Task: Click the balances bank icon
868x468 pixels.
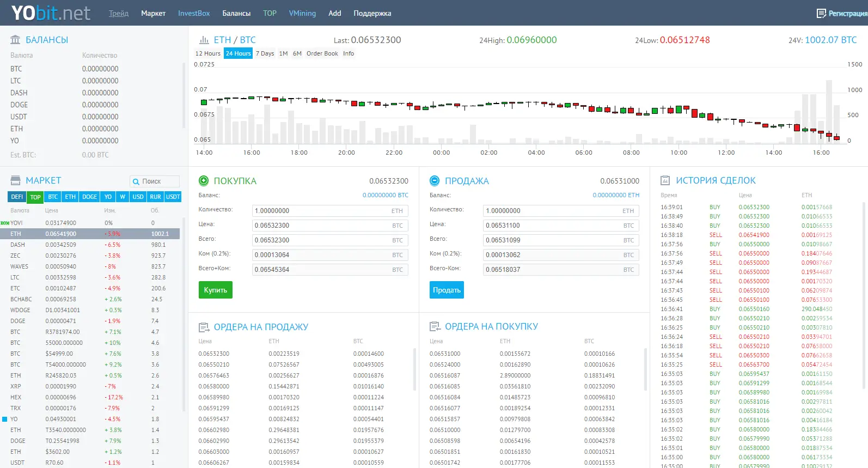Action: [15, 40]
